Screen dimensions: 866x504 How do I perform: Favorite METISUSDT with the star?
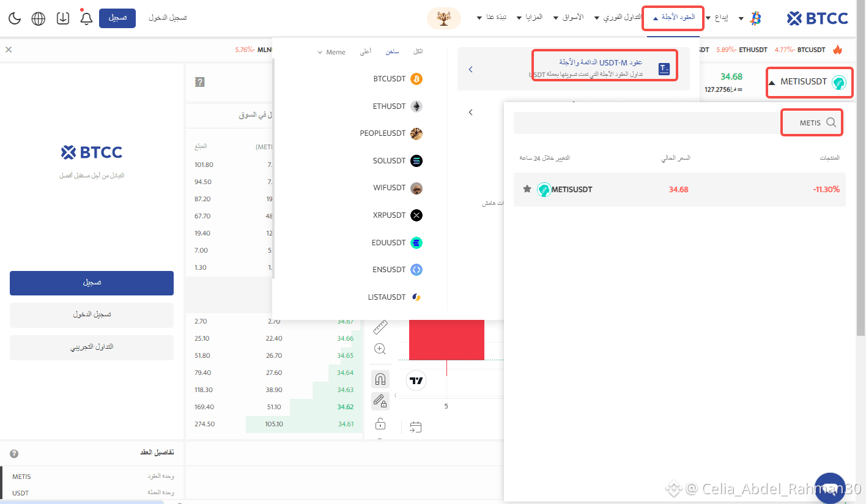(527, 189)
